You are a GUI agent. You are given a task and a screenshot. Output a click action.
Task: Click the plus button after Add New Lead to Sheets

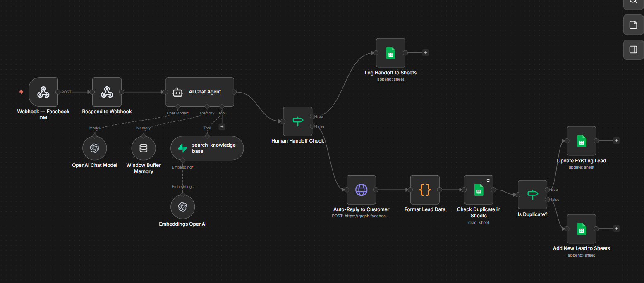[x=616, y=228]
